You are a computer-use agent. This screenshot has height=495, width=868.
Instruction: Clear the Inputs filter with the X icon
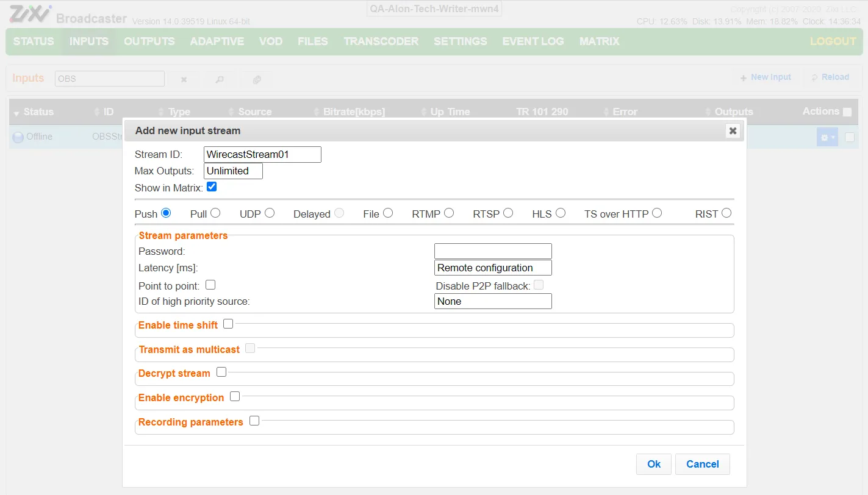click(x=184, y=79)
